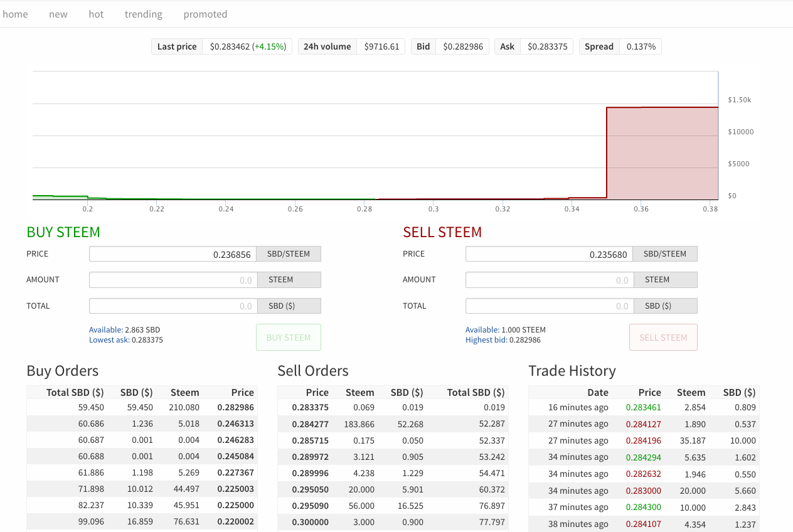Click the Spread value 0.137%
The width and height of the screenshot is (793, 532).
point(641,46)
